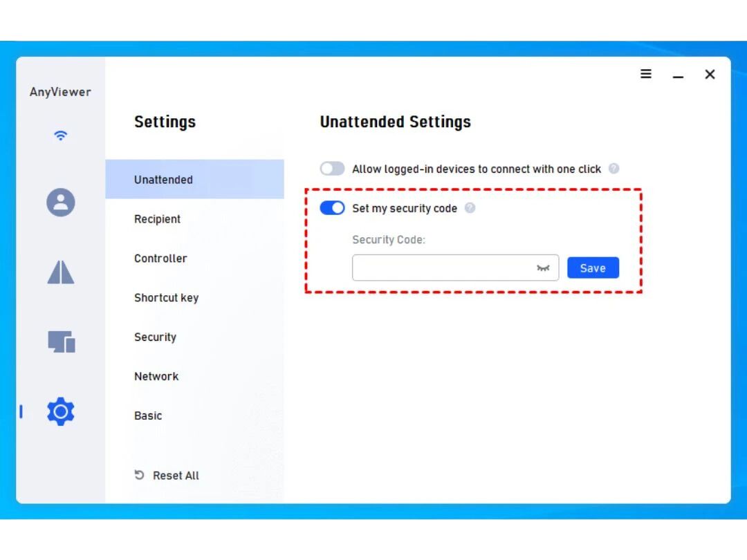Switch to Controller settings
747x560 pixels.
194,259
